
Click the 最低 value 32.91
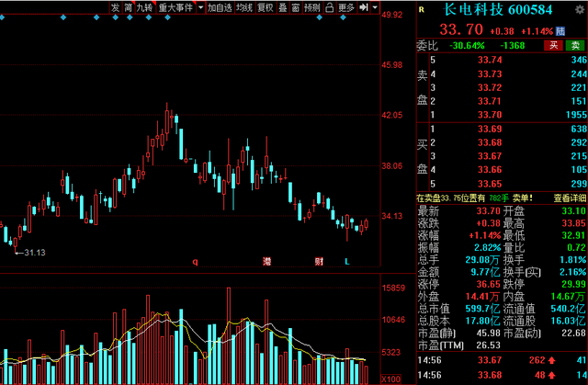tap(573, 235)
